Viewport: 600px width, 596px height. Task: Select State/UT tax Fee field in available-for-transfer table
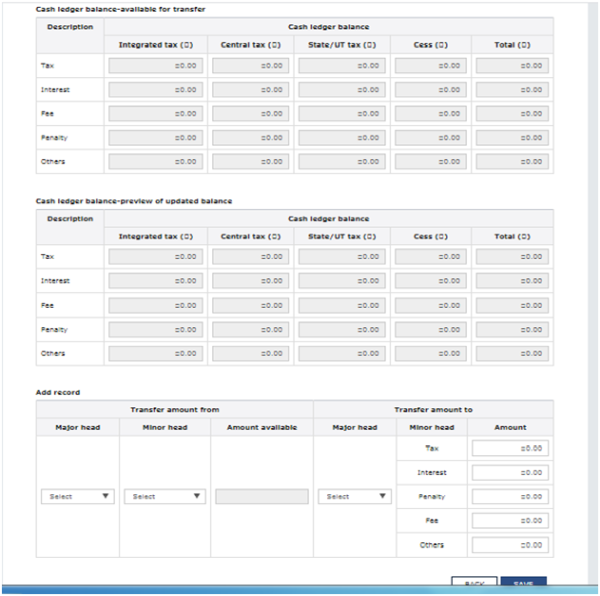[340, 113]
